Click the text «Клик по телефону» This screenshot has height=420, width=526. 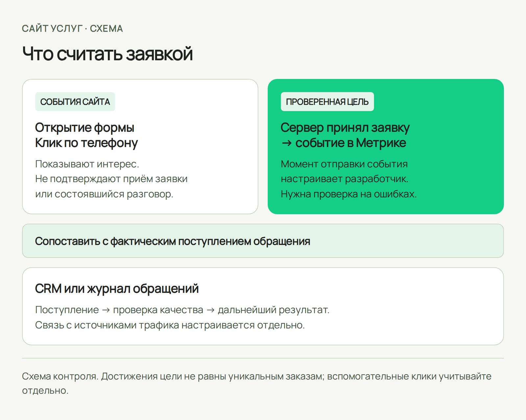[86, 143]
